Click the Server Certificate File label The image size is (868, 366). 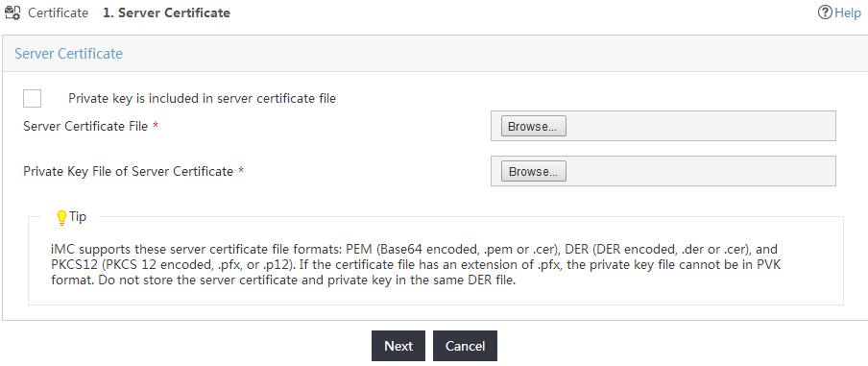point(85,126)
